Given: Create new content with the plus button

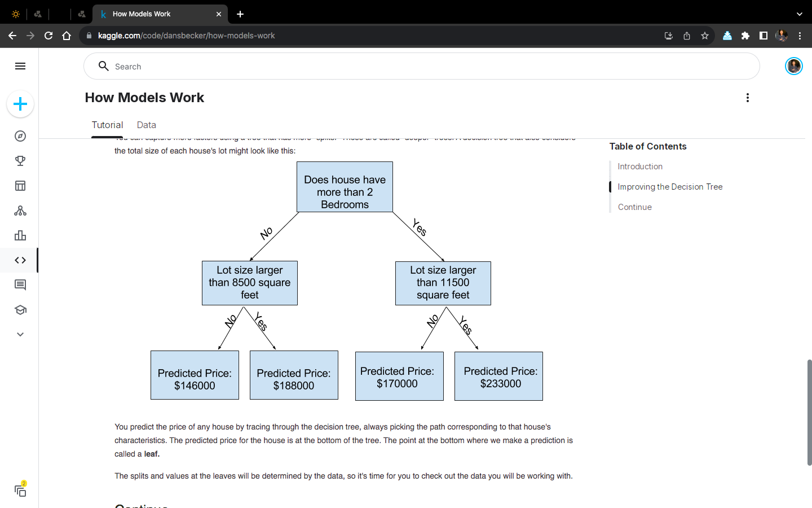Looking at the screenshot, I should pos(20,104).
